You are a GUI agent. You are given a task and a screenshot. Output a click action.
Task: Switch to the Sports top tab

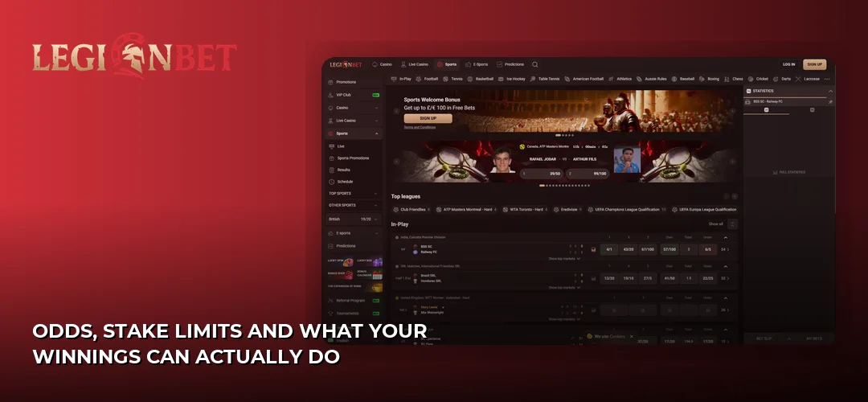[447, 64]
